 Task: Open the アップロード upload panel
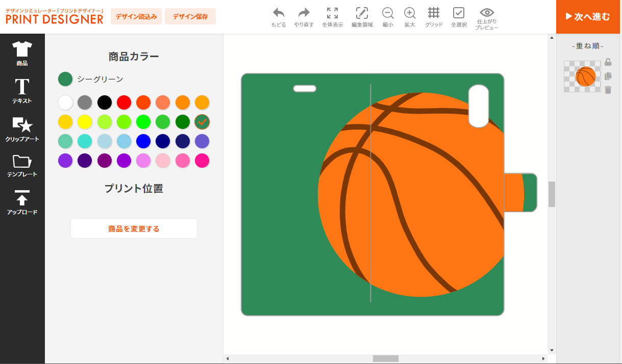22,202
